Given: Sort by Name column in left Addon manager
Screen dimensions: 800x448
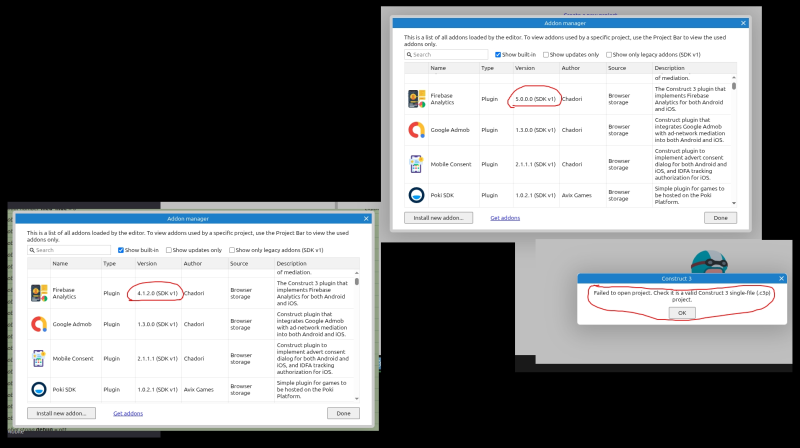Looking at the screenshot, I should [x=76, y=263].
